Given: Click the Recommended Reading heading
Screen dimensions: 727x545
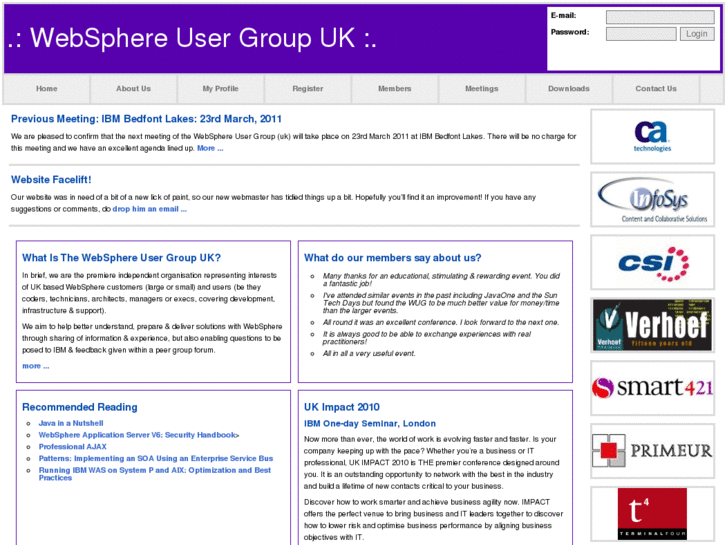Looking at the screenshot, I should 80,407.
